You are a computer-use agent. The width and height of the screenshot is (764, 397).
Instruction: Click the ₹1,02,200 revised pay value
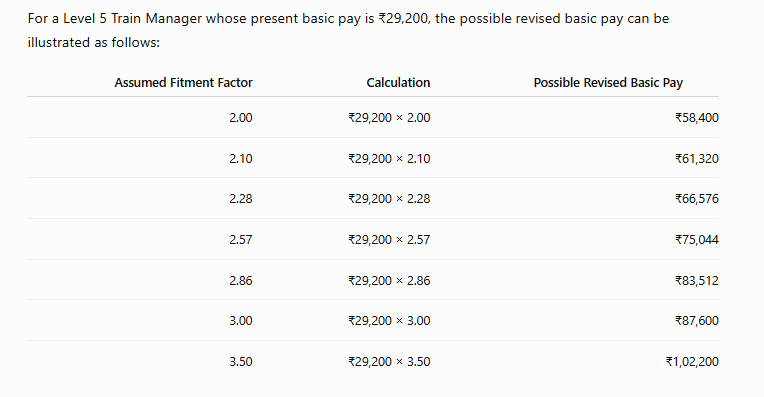pos(692,361)
